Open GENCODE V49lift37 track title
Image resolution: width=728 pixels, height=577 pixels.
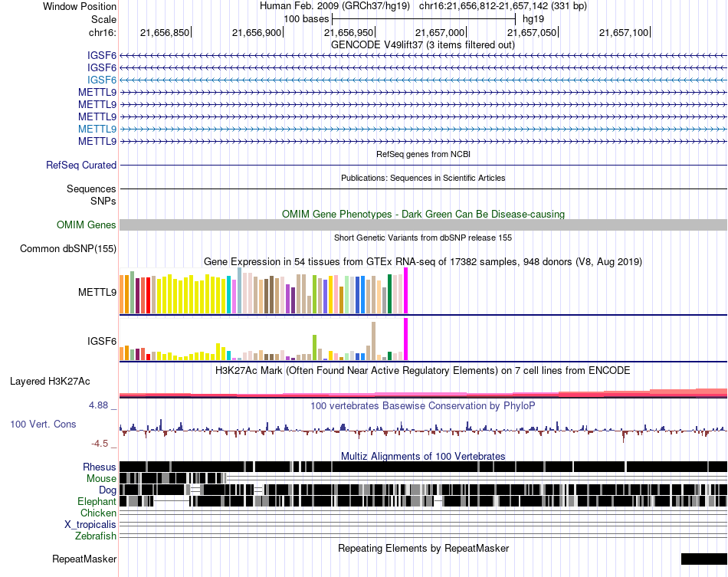[x=422, y=45]
